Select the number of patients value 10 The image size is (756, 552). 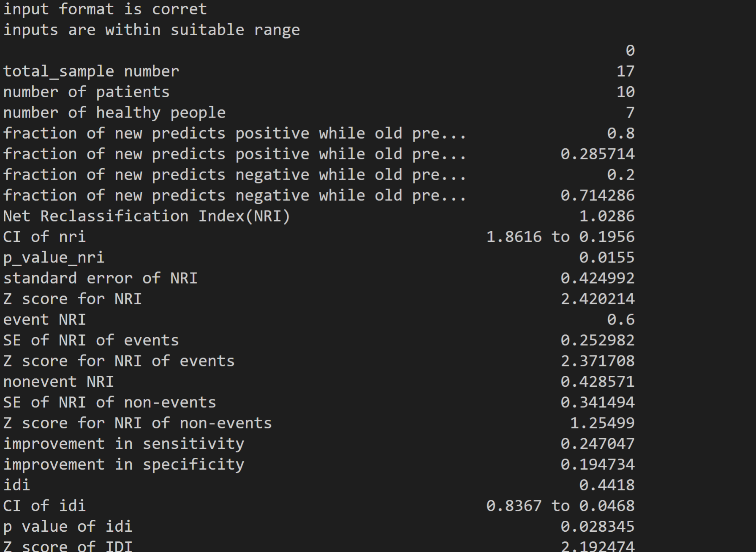point(625,92)
